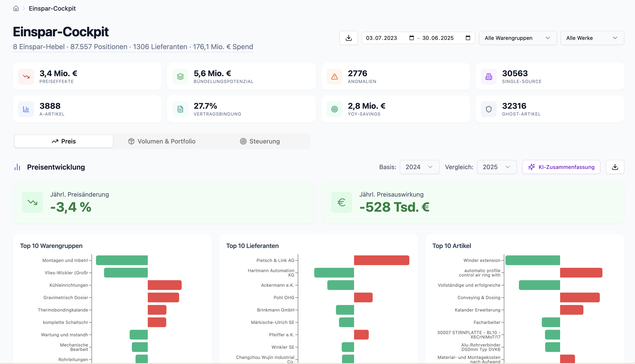
Task: Click the YoY-Savings target icon
Action: click(334, 109)
